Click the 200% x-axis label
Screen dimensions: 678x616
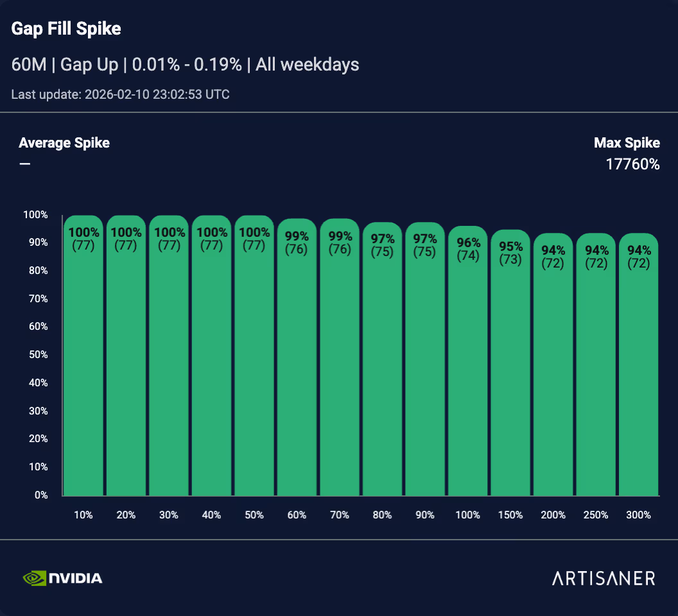coord(553,515)
